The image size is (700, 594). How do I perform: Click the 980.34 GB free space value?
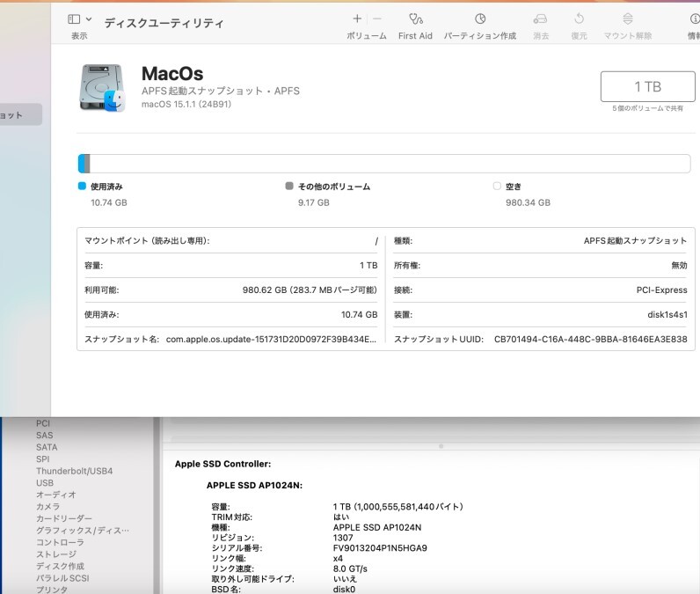click(529, 202)
